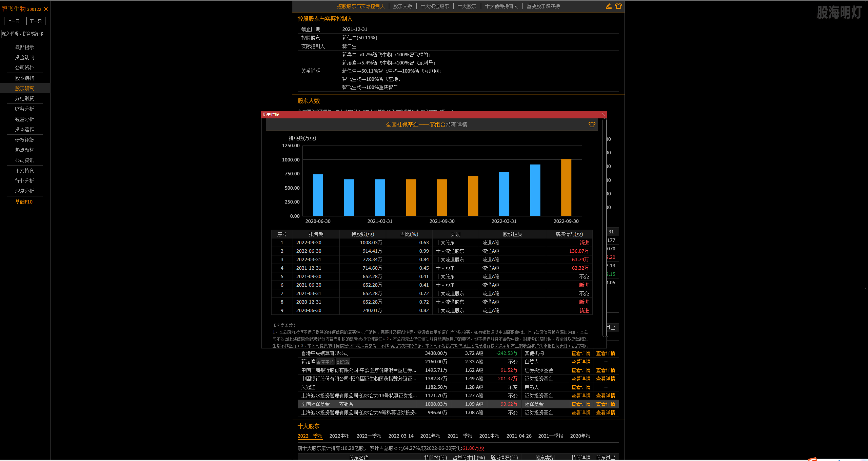Go to next stock with 下一只 button
868x461 pixels.
click(x=36, y=21)
